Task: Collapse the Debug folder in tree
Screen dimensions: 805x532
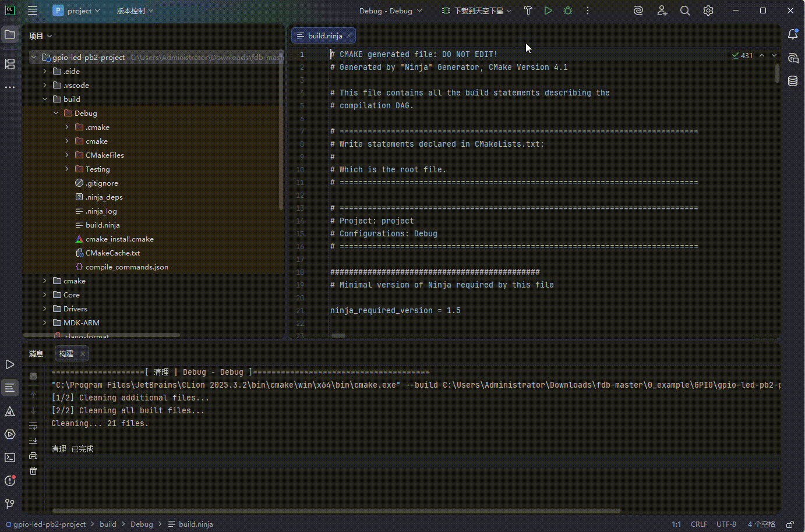Action: point(56,114)
